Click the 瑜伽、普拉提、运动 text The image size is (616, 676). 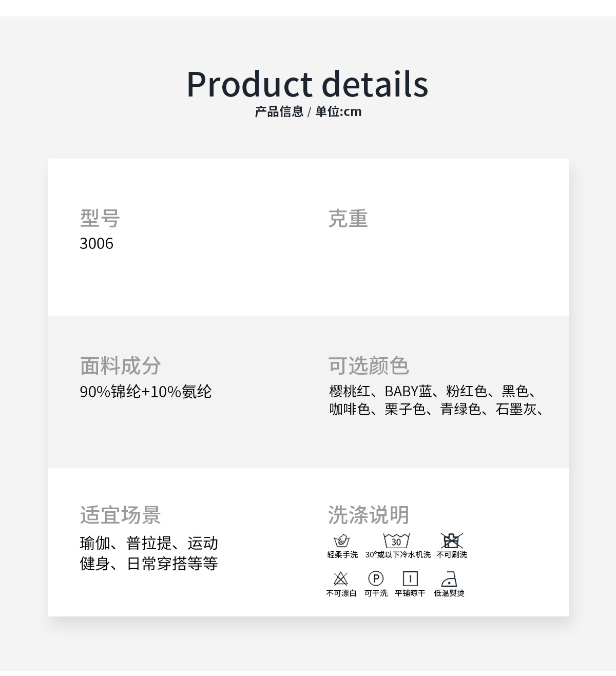149,543
